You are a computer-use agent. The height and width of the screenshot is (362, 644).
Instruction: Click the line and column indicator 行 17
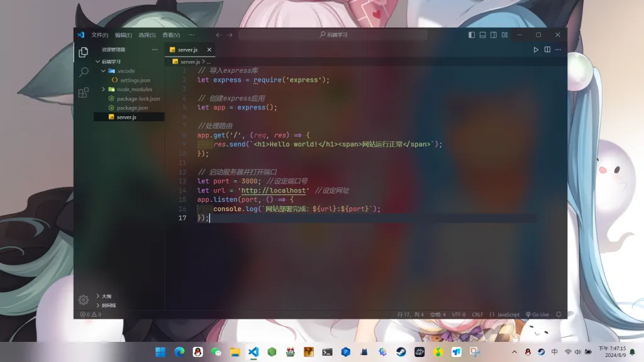point(410,315)
